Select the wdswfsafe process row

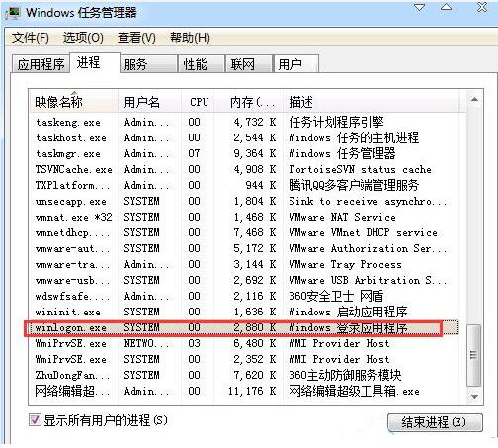pyautogui.click(x=244, y=296)
